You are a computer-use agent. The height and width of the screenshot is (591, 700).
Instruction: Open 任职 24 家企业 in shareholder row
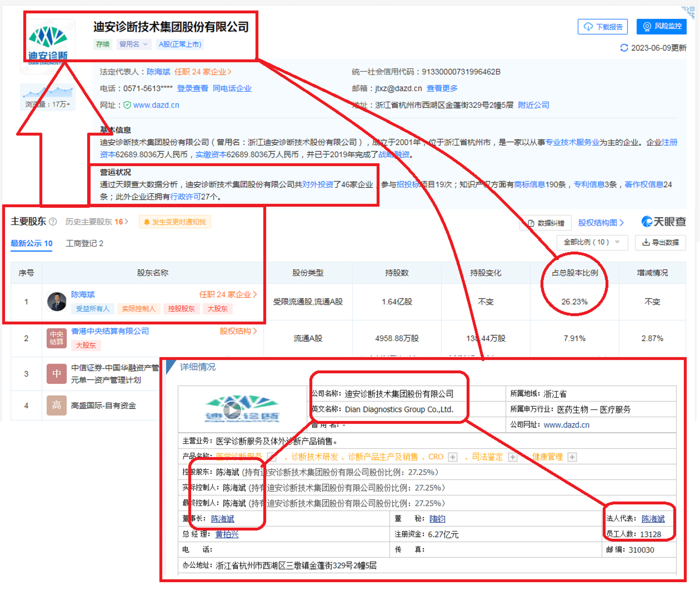click(x=228, y=294)
